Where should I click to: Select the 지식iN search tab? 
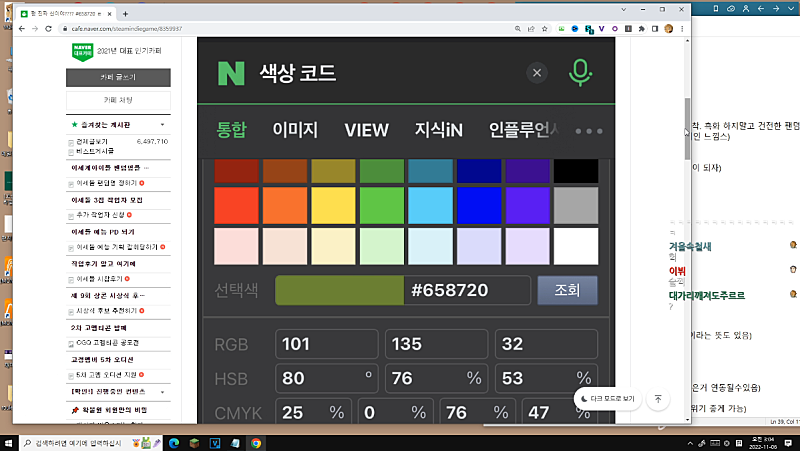pyautogui.click(x=440, y=130)
